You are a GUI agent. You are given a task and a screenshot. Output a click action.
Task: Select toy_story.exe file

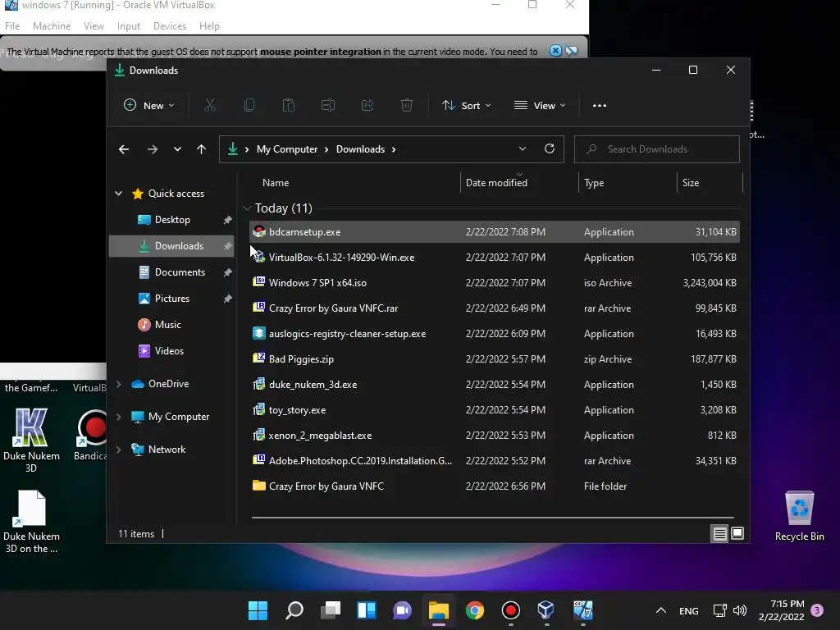pos(495,410)
